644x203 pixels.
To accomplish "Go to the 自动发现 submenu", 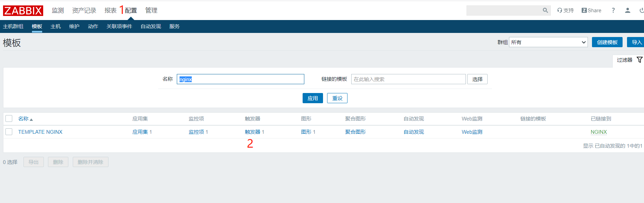I will pyautogui.click(x=151, y=26).
